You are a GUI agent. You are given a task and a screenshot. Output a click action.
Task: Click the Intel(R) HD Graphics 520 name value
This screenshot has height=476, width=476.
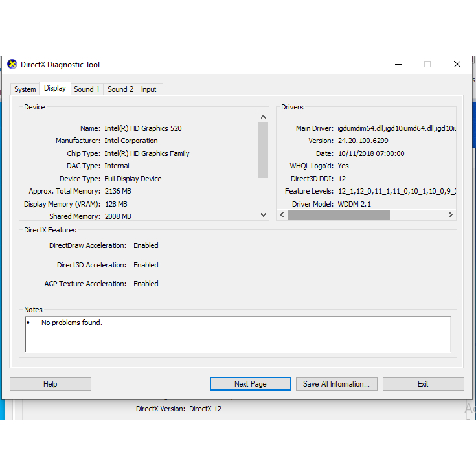pyautogui.click(x=143, y=128)
